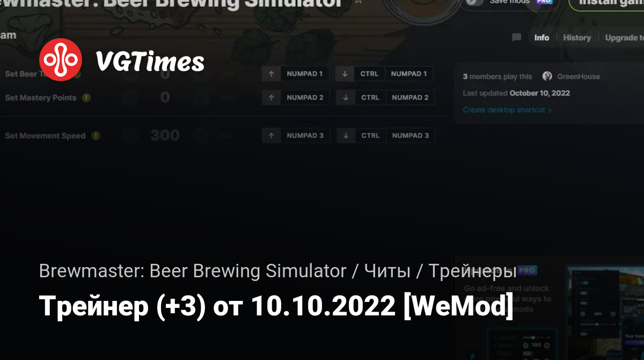Image resolution: width=644 pixels, height=360 pixels.
Task: Click up arrow for NUMPAD 3 hotkey
Action: tap(272, 135)
